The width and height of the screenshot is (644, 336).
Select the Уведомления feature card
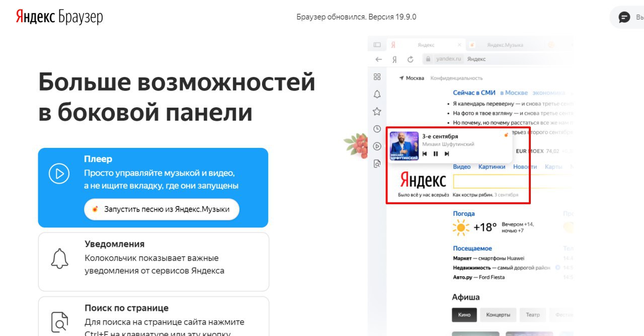coord(153,262)
